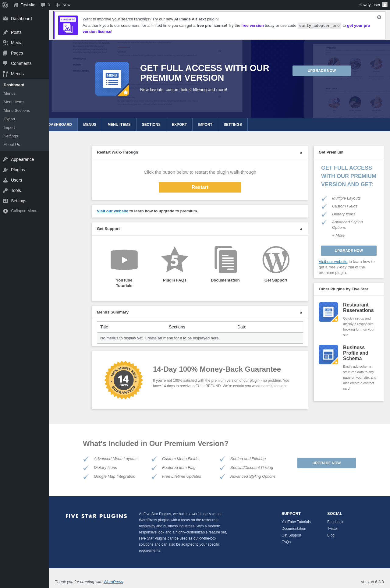Open Import in sidebar submenu
Image resolution: width=390 pixels, height=588 pixels.
point(9,128)
